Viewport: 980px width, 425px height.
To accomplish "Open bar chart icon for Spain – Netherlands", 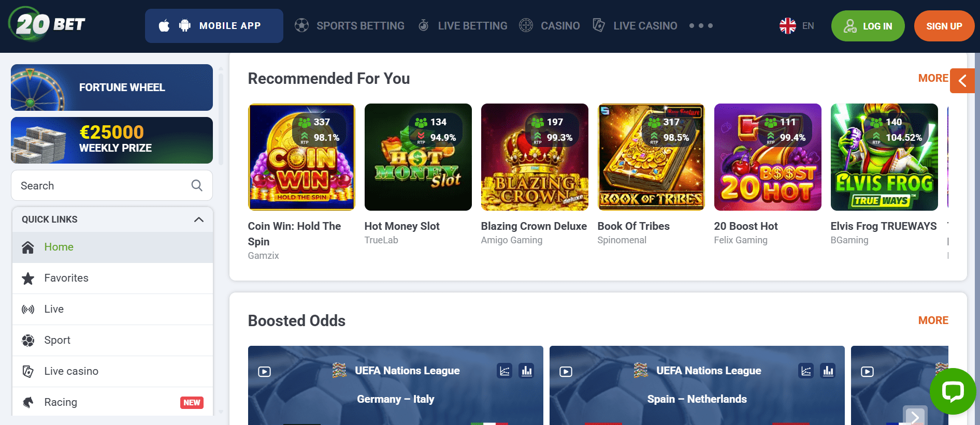I will point(828,371).
